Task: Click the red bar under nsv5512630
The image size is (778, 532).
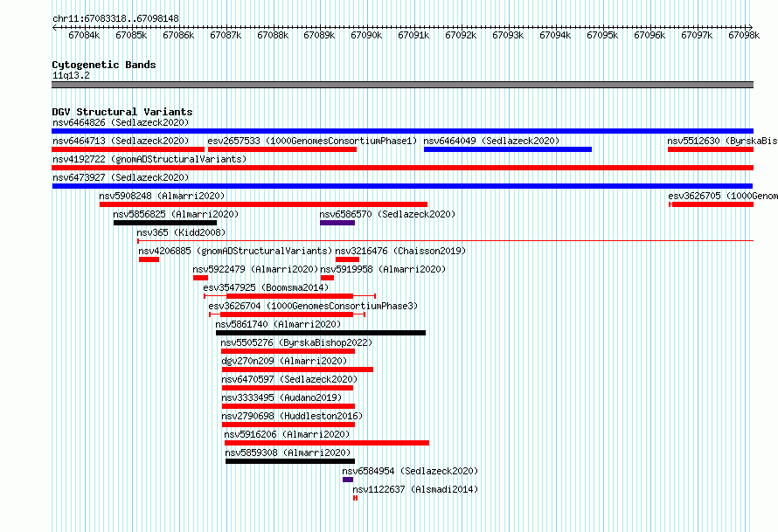Action: pyautogui.click(x=711, y=149)
